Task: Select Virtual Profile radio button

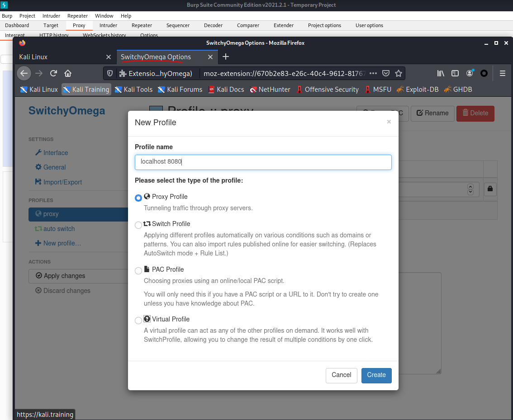Action: point(138,320)
